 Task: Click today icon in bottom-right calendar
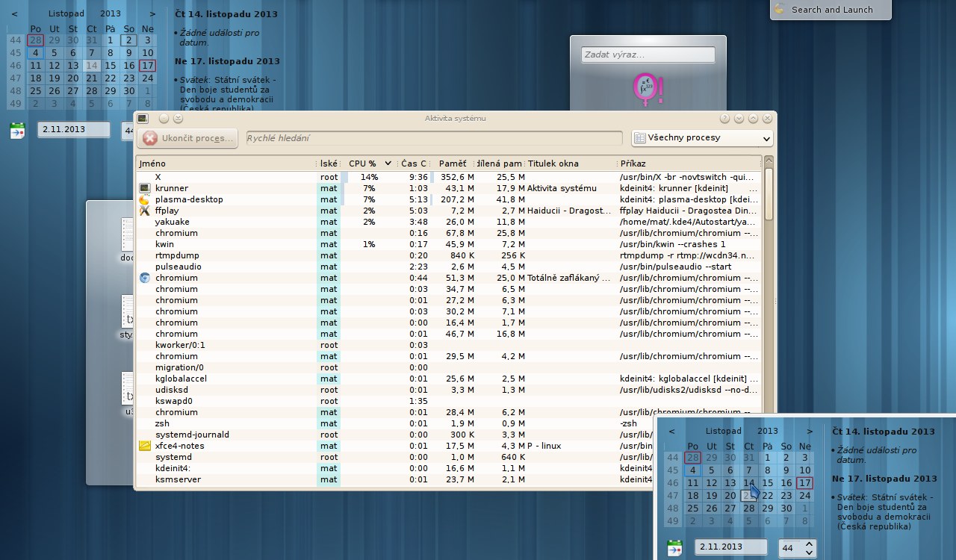click(x=675, y=547)
